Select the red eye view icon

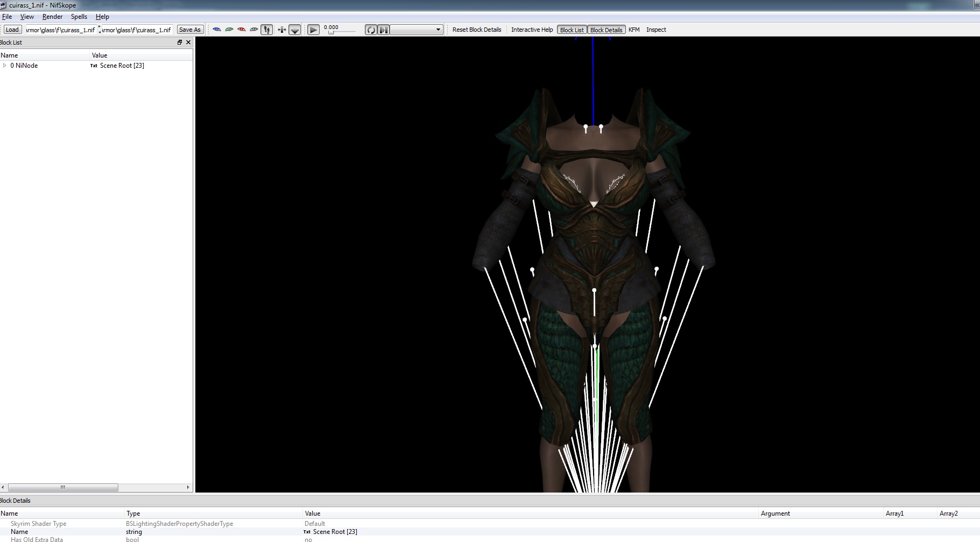pyautogui.click(x=242, y=30)
